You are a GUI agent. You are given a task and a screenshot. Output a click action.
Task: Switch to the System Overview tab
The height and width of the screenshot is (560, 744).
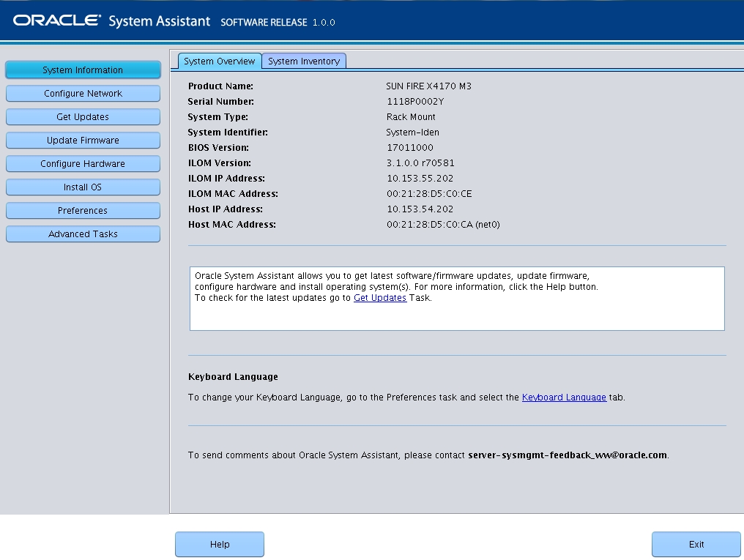click(220, 61)
